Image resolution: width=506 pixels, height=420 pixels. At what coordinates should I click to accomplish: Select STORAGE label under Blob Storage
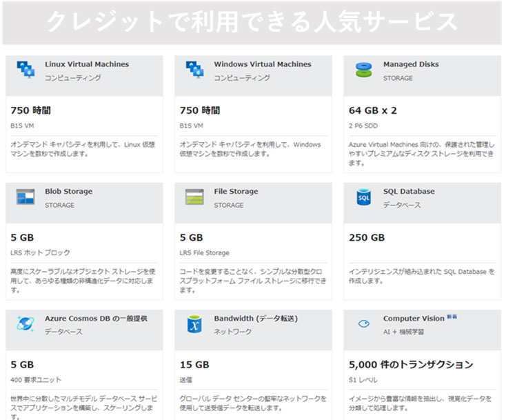[x=60, y=206]
